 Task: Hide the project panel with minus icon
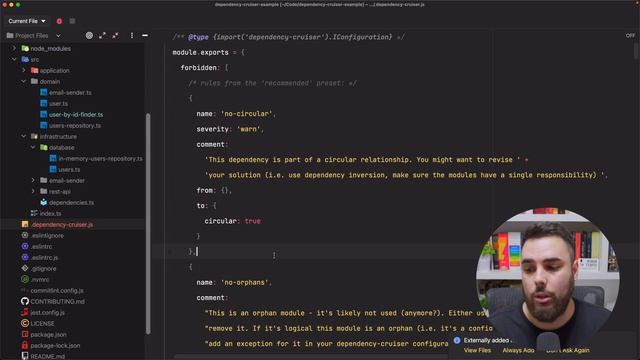pos(145,36)
